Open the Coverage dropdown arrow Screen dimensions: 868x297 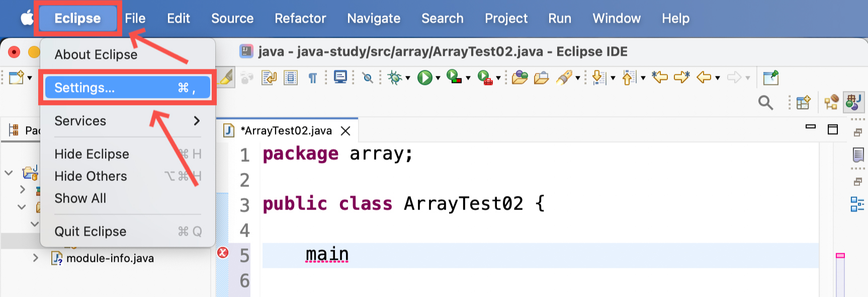pyautogui.click(x=468, y=78)
